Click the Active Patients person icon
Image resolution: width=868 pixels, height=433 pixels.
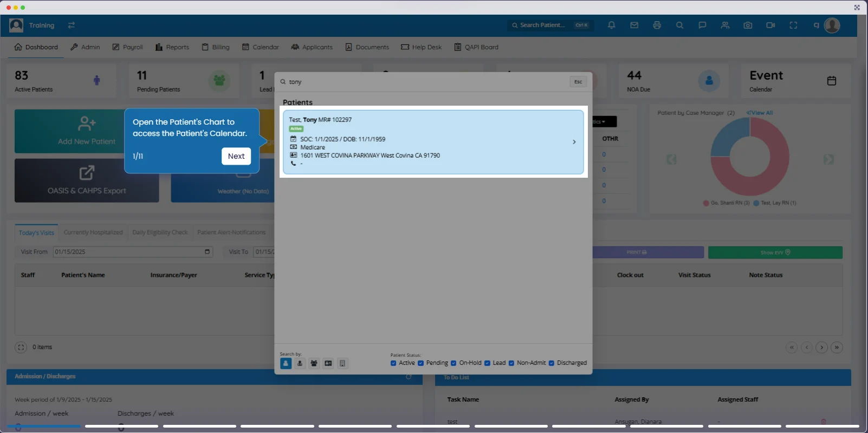tap(97, 81)
